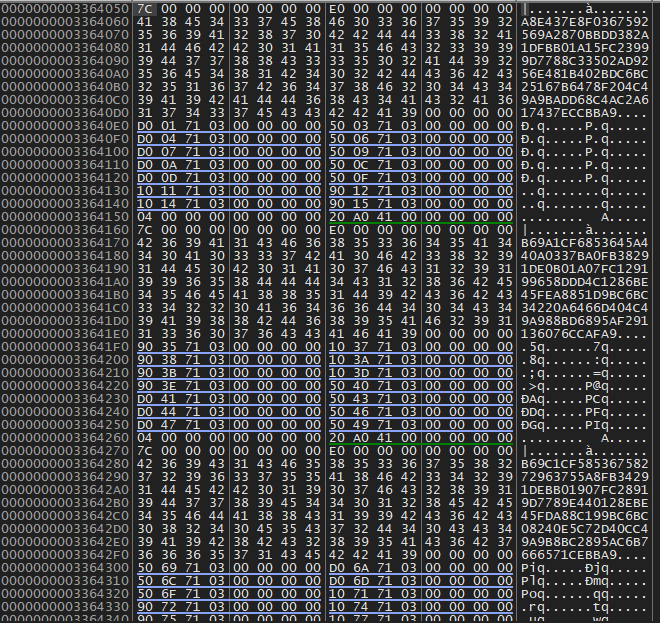Click address label 0000000003364240
Viewport: 660px width, 623px height.
click(x=65, y=412)
